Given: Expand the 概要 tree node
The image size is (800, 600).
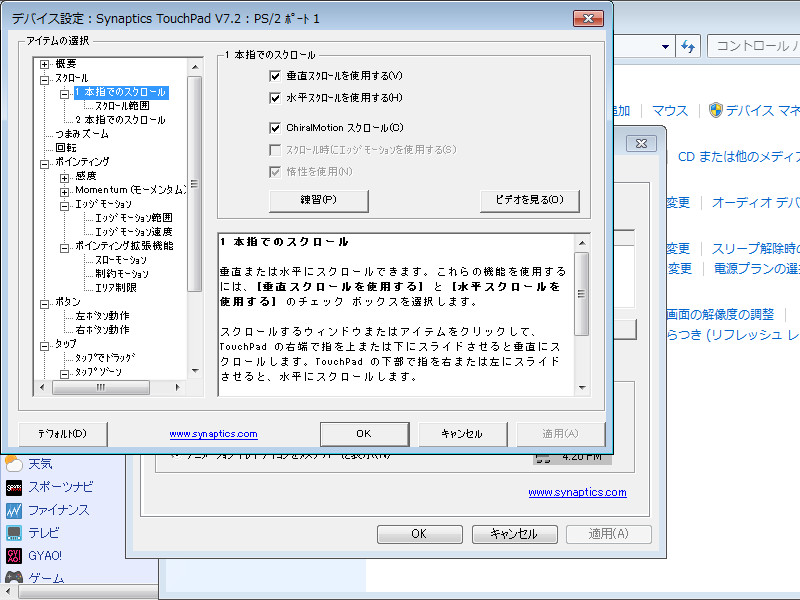Looking at the screenshot, I should (x=45, y=64).
